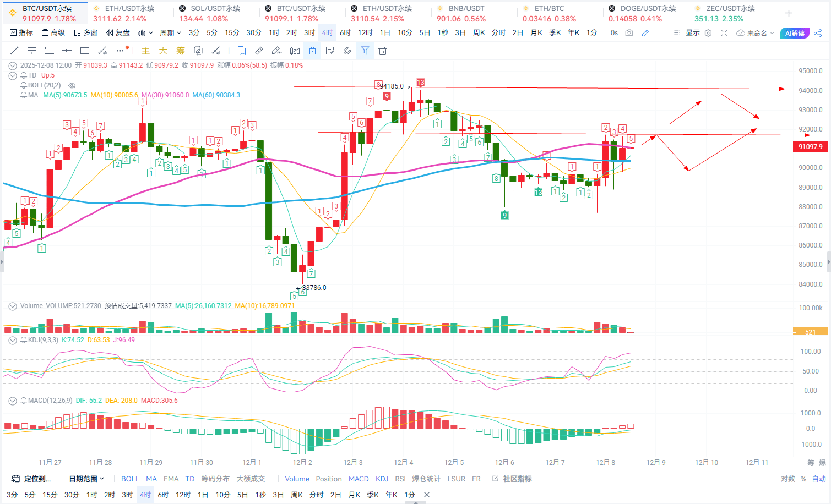Take a chart screenshot with camera icon

[x=629, y=33]
